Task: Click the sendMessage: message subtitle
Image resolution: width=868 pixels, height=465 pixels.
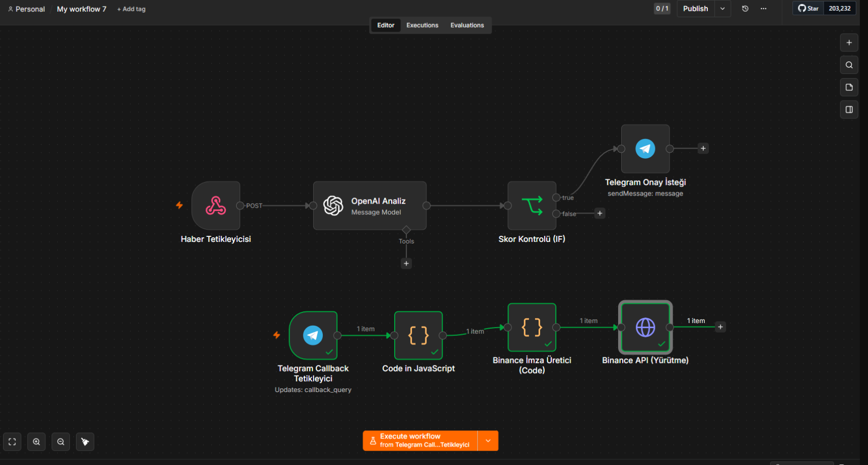Action: (645, 193)
